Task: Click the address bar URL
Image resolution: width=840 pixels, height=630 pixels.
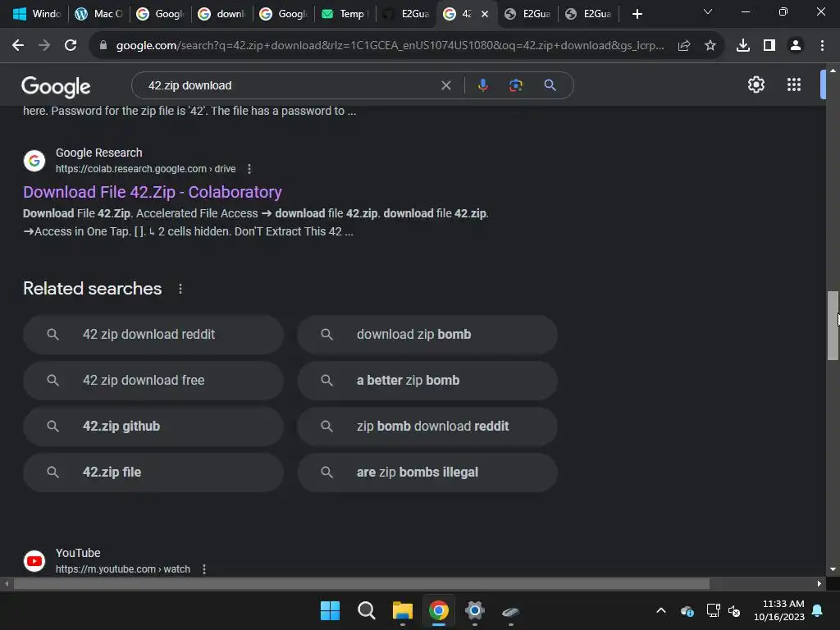Action: coord(390,46)
